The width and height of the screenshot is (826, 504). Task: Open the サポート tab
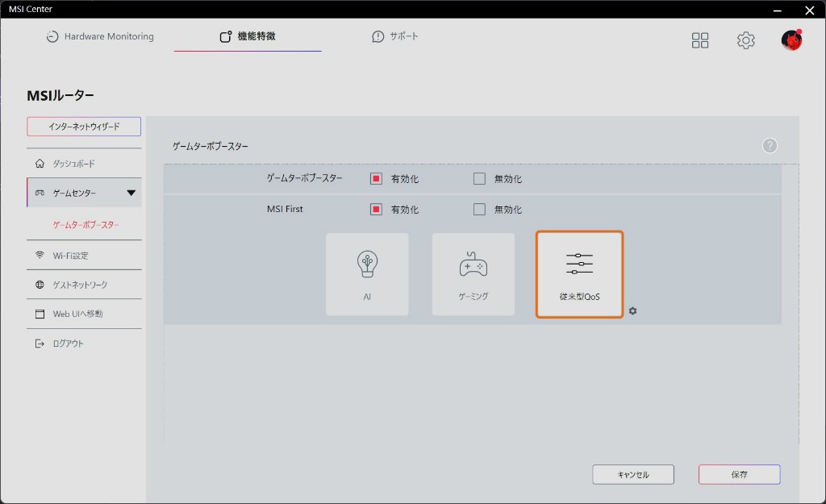click(x=395, y=37)
